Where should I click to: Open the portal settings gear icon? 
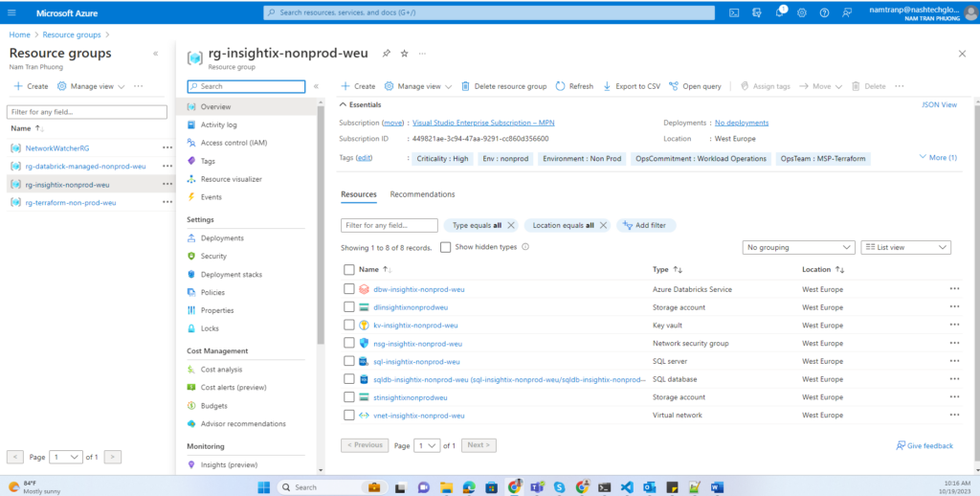[801, 13]
